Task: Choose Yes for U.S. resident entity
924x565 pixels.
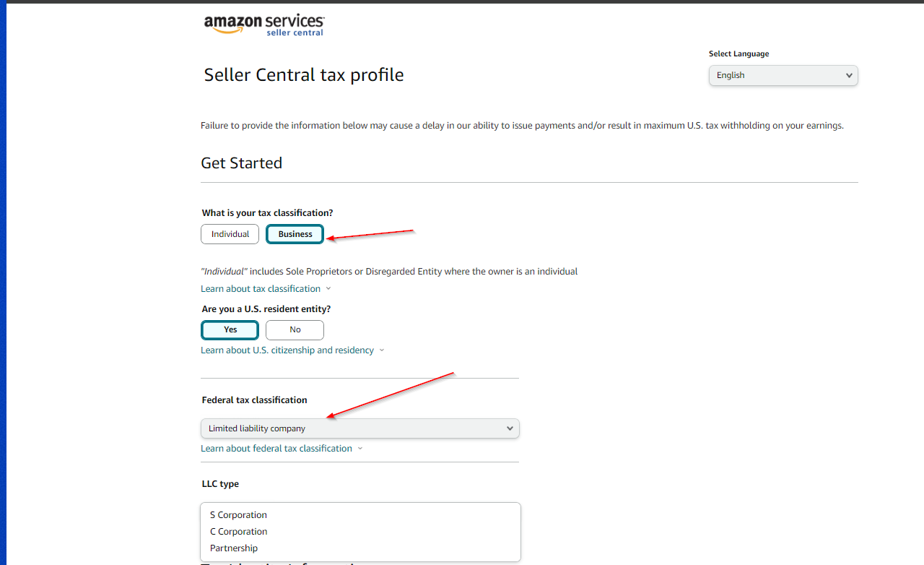Action: (x=230, y=329)
